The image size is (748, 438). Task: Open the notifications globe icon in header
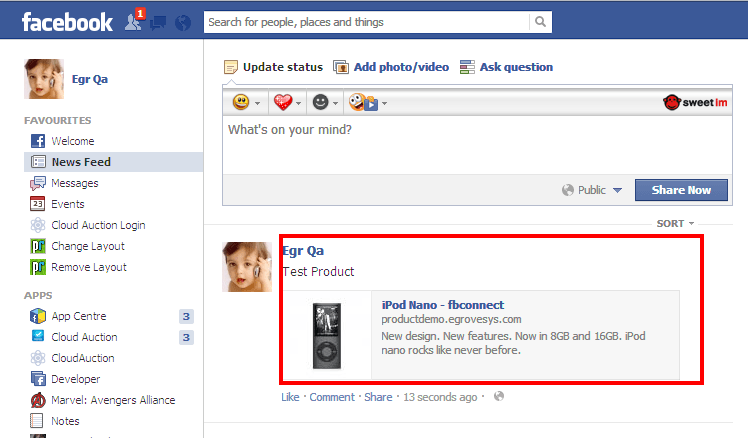tap(183, 22)
